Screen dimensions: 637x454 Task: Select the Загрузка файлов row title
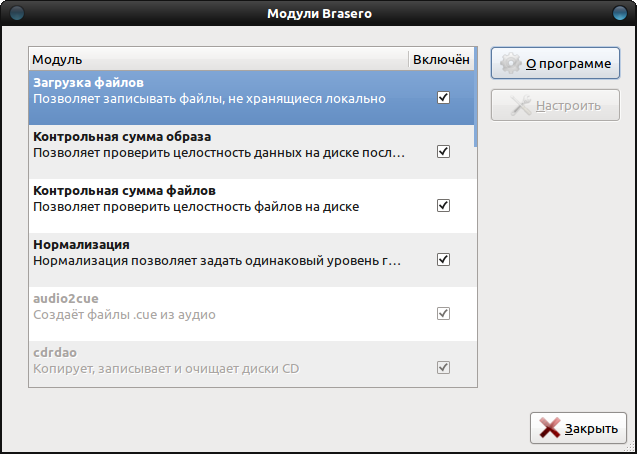(88, 83)
